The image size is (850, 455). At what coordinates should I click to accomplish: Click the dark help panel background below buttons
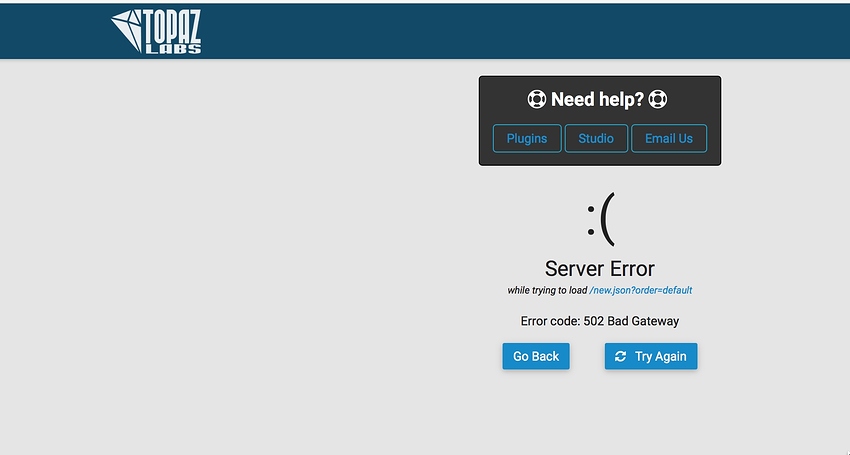[x=600, y=159]
